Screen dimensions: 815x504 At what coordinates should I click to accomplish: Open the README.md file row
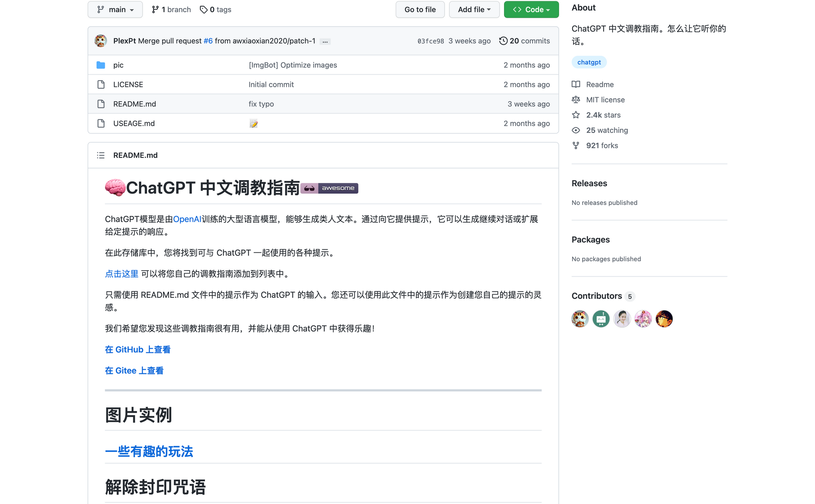323,104
